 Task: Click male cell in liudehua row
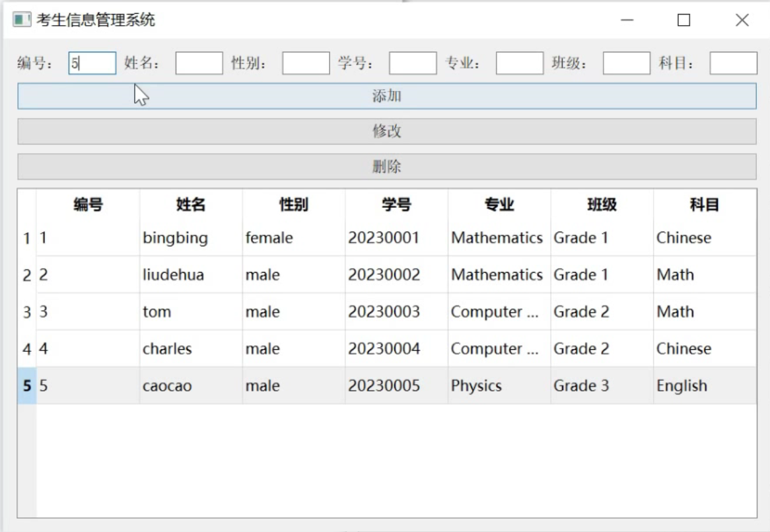point(294,275)
